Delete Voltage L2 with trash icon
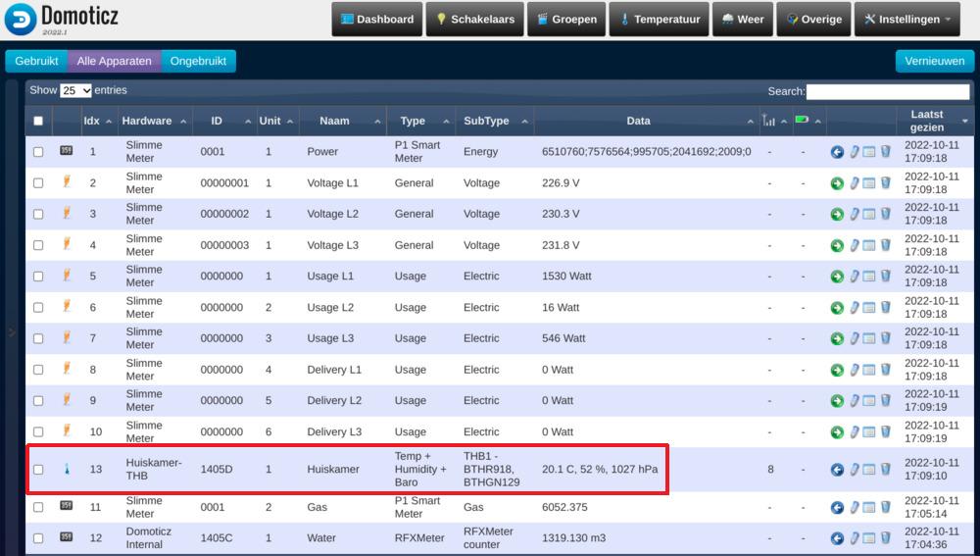The height and width of the screenshot is (556, 980). [x=886, y=214]
